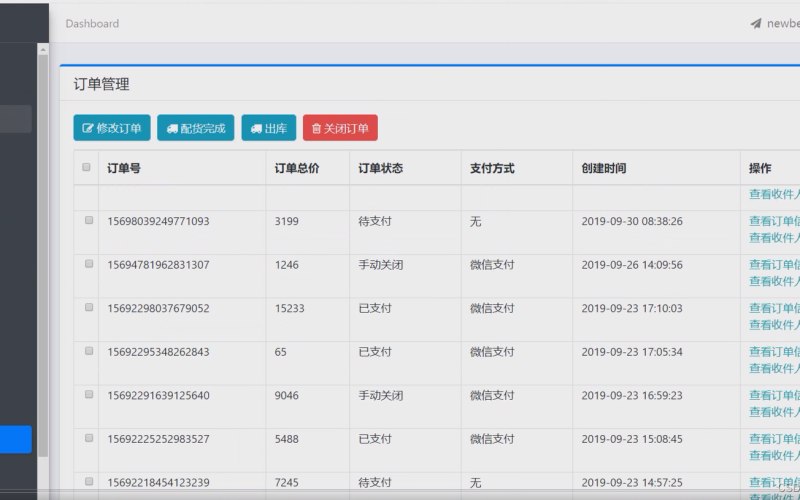Click the 修改订单 button
This screenshot has height=500, width=800.
click(x=112, y=128)
